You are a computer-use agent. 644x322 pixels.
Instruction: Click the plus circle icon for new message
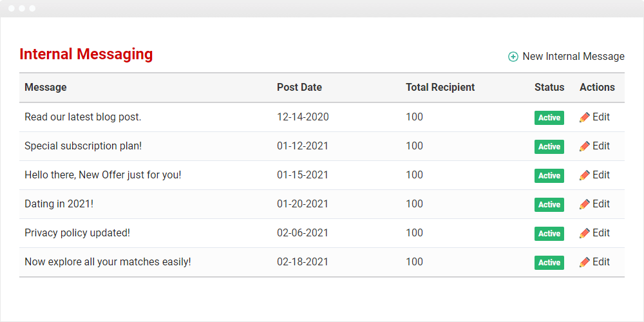pyautogui.click(x=513, y=57)
